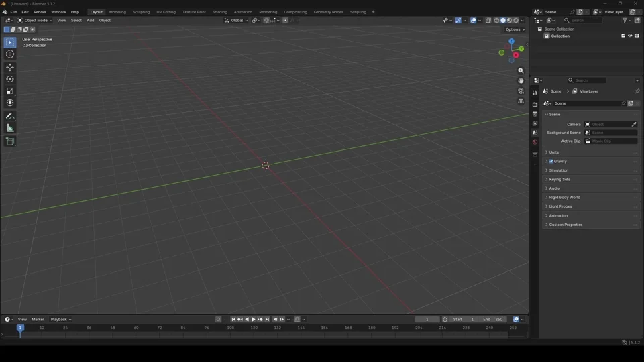Switch to the Shading workspace tab
Image resolution: width=644 pixels, height=362 pixels.
point(220,12)
